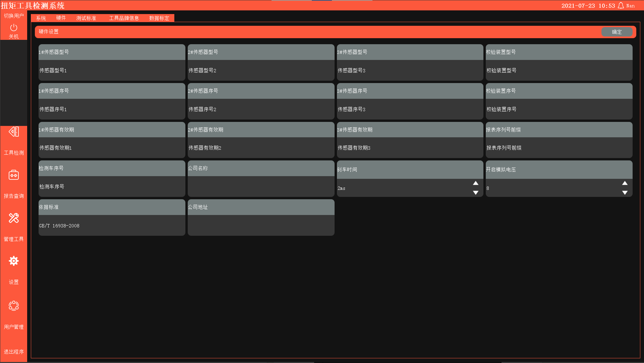
Task: Open the tool detection (工具检测) icon
Action: 14,132
